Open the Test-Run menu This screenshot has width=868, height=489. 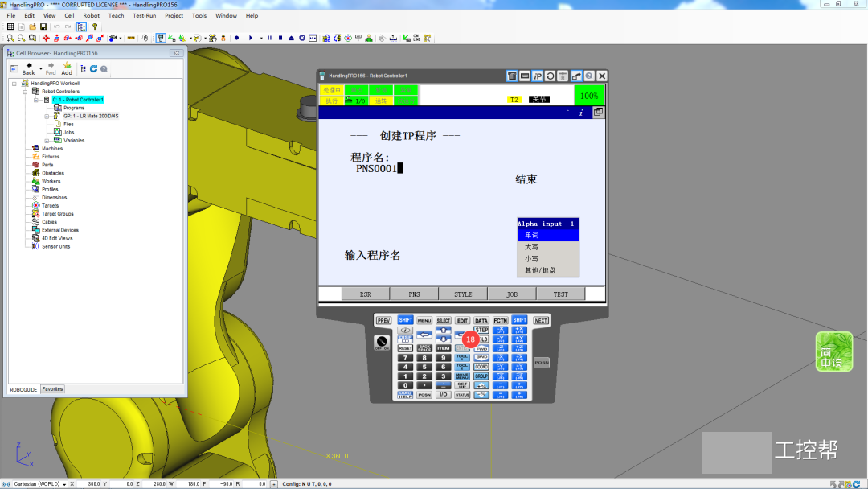[x=145, y=15]
